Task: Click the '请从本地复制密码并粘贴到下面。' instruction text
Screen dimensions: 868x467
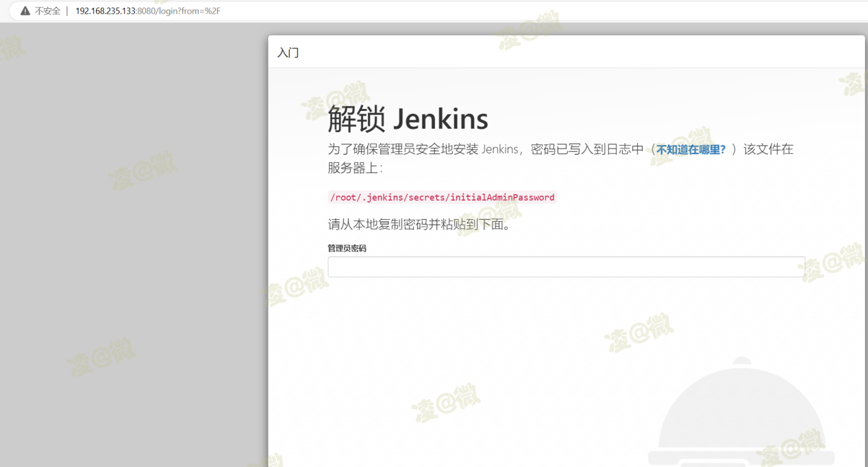Action: [x=419, y=224]
